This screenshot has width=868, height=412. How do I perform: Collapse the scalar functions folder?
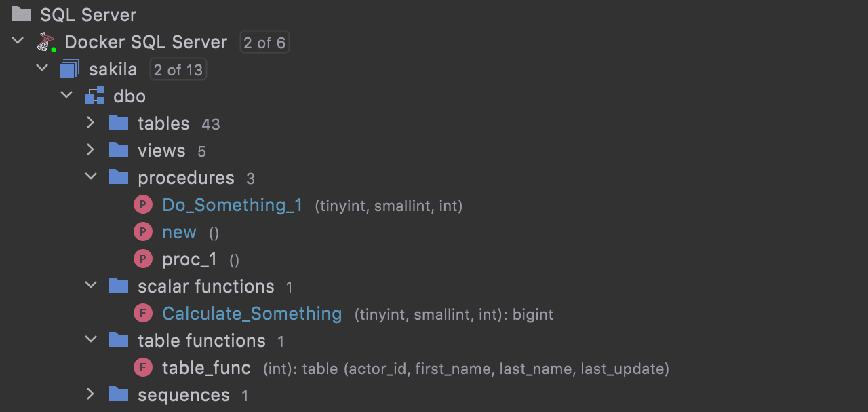(x=91, y=286)
